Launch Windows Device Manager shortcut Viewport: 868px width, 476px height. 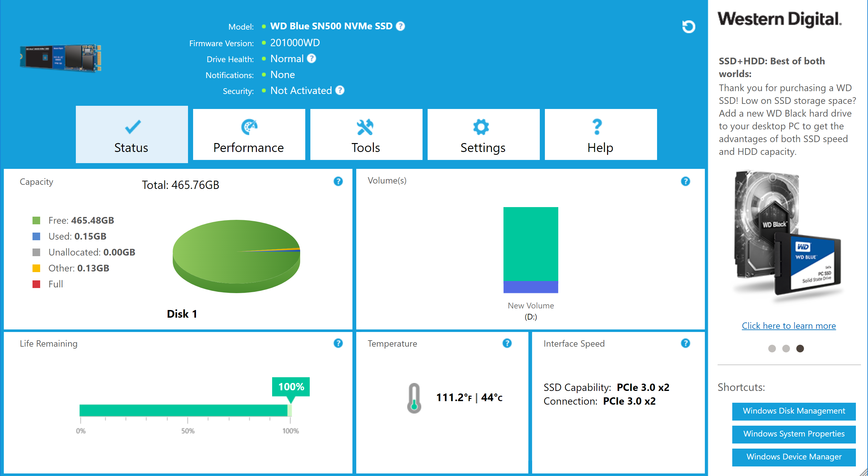793,457
